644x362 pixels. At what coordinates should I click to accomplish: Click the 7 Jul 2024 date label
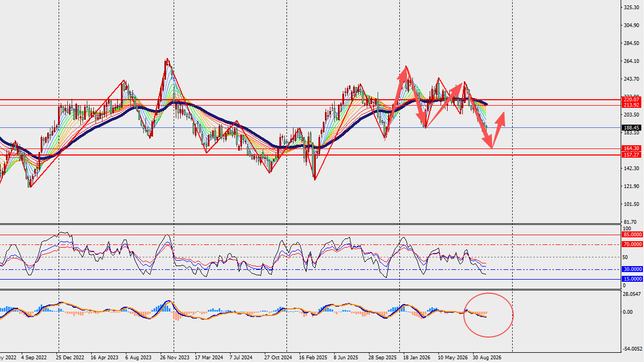241,358
